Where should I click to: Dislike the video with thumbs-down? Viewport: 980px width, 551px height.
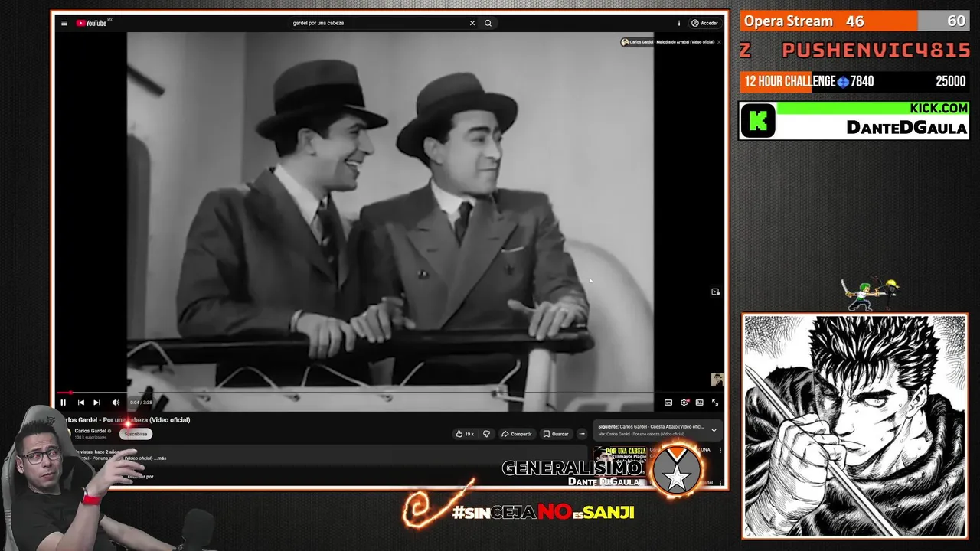point(486,434)
